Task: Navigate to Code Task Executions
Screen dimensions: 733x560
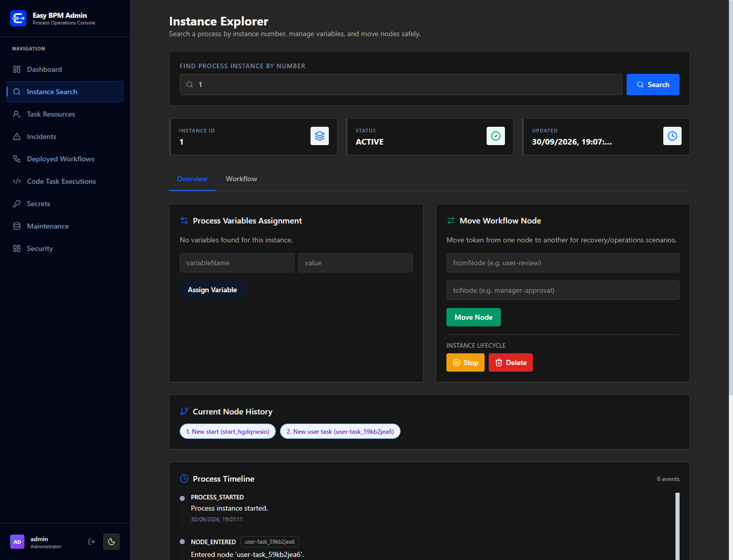Action: [65, 181]
